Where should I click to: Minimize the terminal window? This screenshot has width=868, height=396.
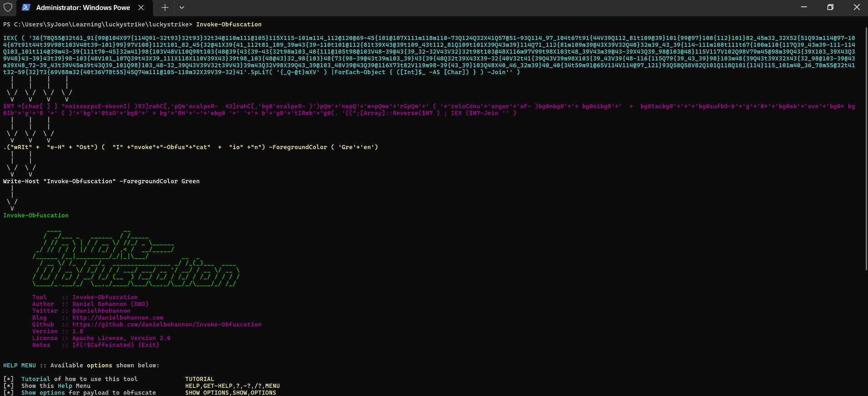pos(804,7)
